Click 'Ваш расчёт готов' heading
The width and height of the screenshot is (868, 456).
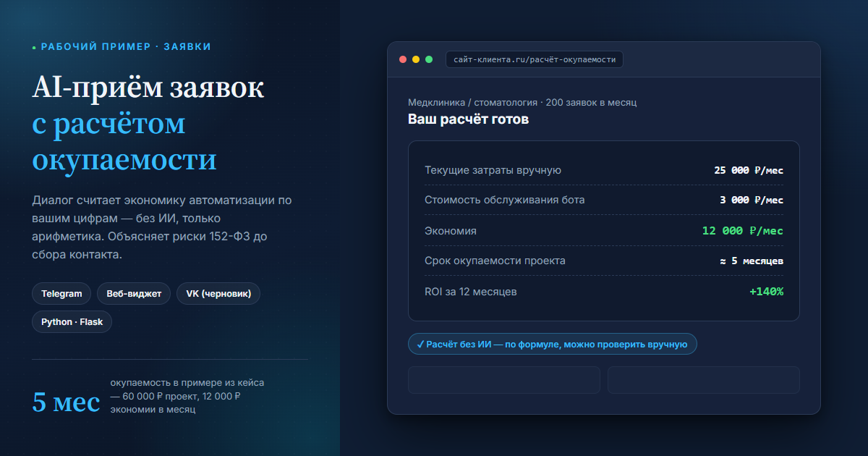(x=468, y=119)
